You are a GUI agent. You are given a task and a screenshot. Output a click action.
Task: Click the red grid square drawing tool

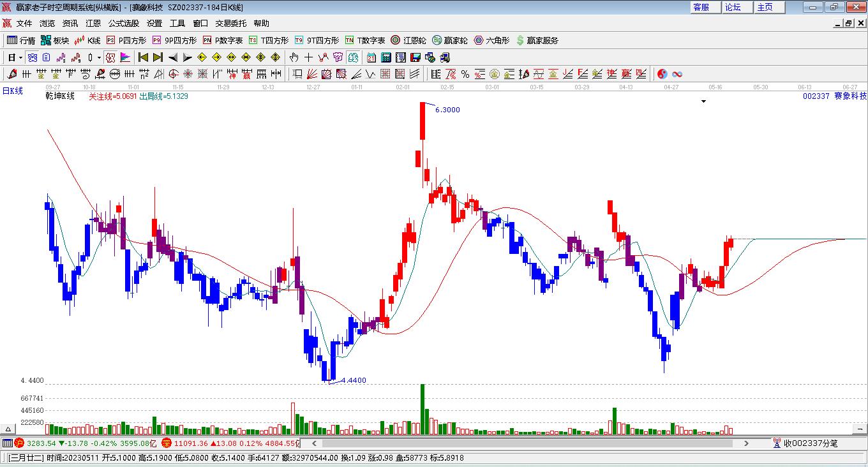tap(385, 74)
